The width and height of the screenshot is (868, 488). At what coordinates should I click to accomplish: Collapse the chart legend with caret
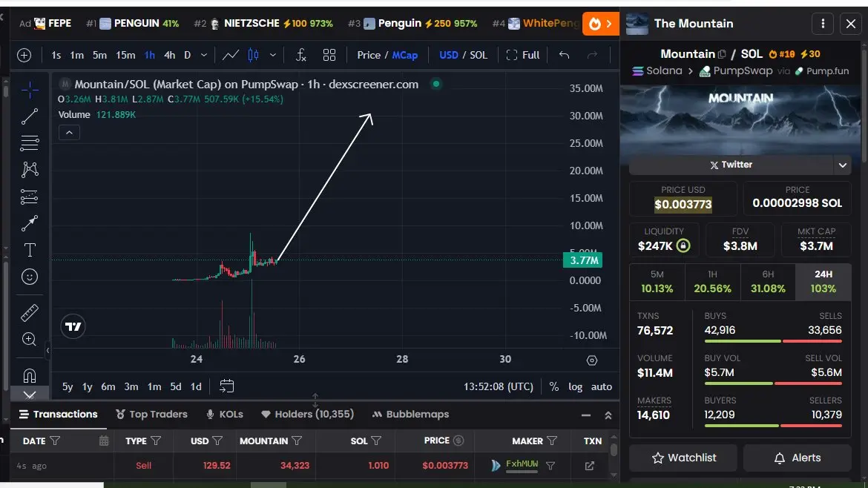(x=69, y=132)
